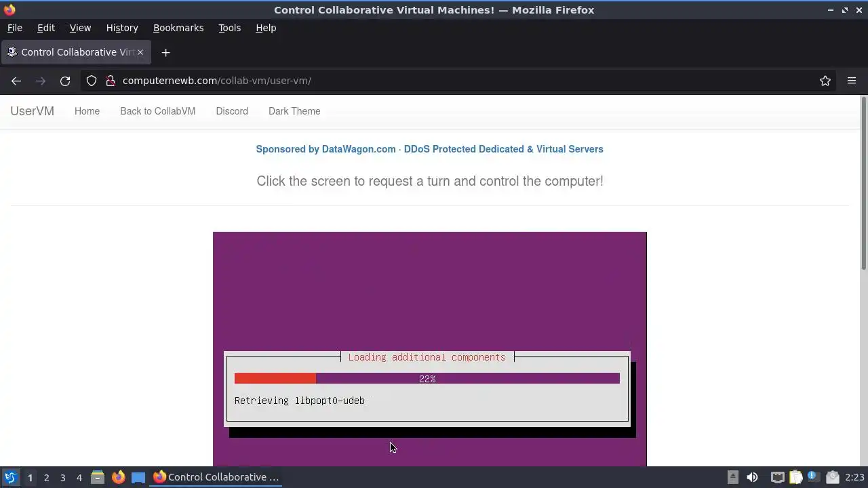
Task: Open a new tab with plus button
Action: pos(165,52)
